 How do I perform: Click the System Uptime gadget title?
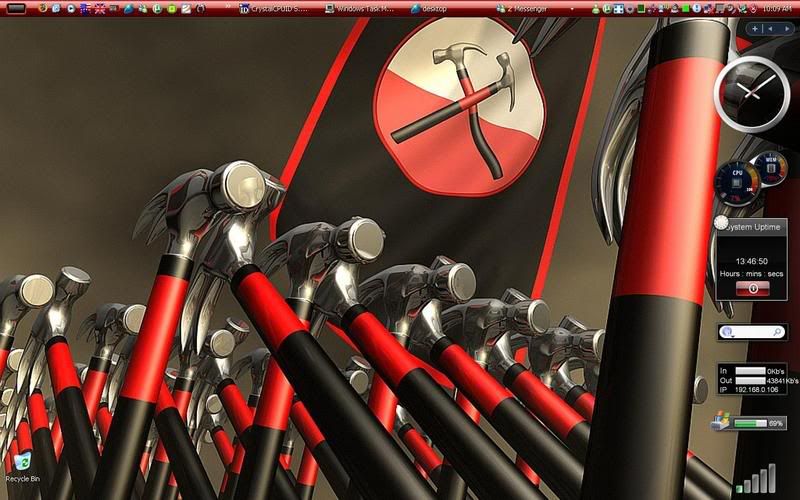click(x=753, y=227)
